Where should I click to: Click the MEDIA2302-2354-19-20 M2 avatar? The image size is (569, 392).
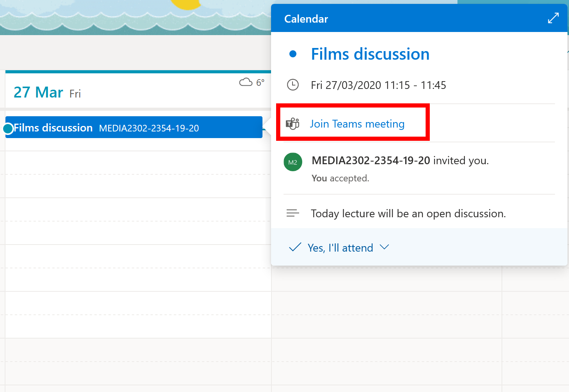click(293, 162)
